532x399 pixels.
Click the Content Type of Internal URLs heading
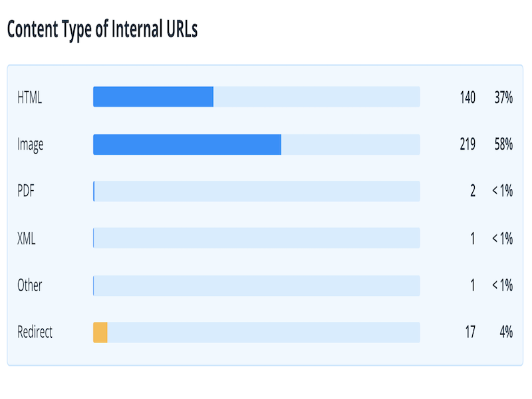pos(102,29)
